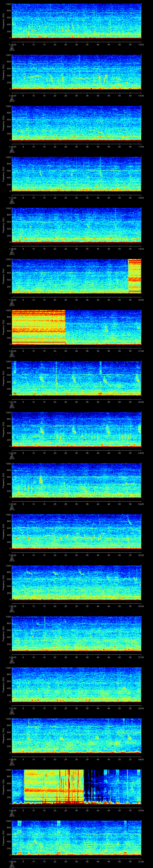This screenshot has width=153, height=868.
Task: Click the 1:24:00 start time label
Action: tap(12, 555)
